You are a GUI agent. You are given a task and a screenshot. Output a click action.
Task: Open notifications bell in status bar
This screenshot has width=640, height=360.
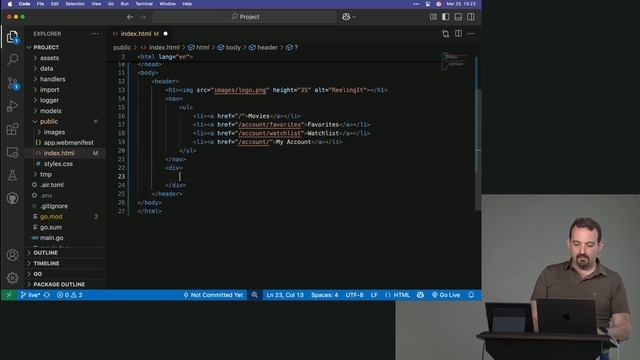click(x=471, y=295)
